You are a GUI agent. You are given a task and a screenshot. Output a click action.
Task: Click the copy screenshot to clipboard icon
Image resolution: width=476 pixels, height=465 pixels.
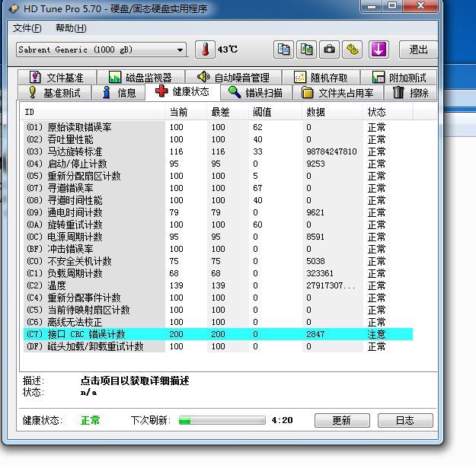coord(306,49)
